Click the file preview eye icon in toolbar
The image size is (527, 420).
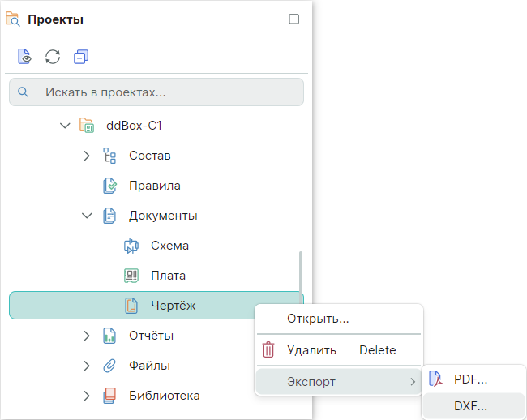(x=25, y=57)
